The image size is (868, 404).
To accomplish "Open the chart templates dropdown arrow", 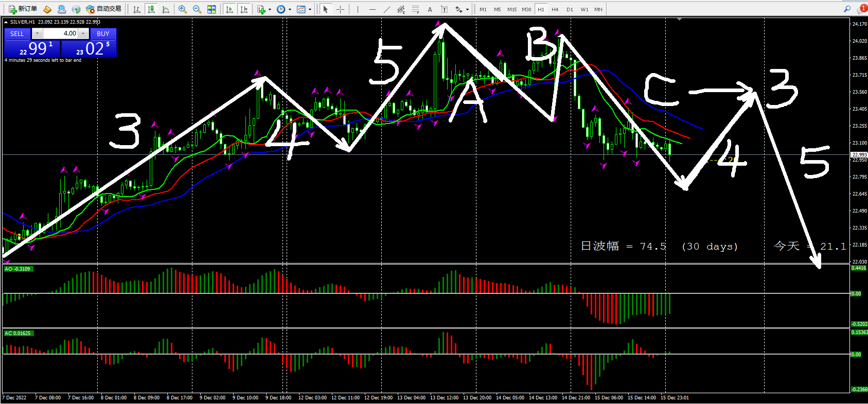I will pyautogui.click(x=310, y=9).
